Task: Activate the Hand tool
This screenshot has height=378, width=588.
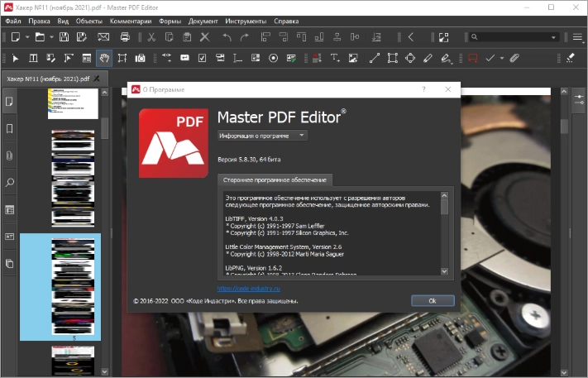Action: point(104,59)
